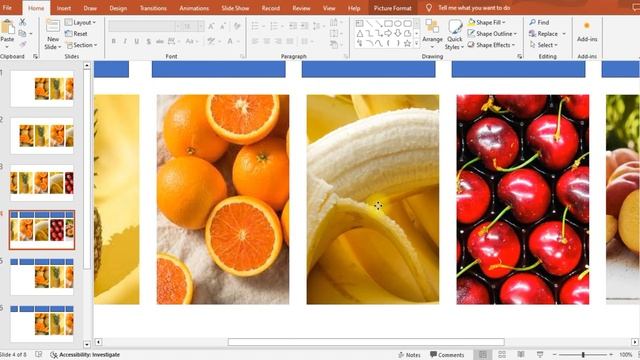640x360 pixels.
Task: Open the Change Case dropdown
Action: (x=191, y=41)
